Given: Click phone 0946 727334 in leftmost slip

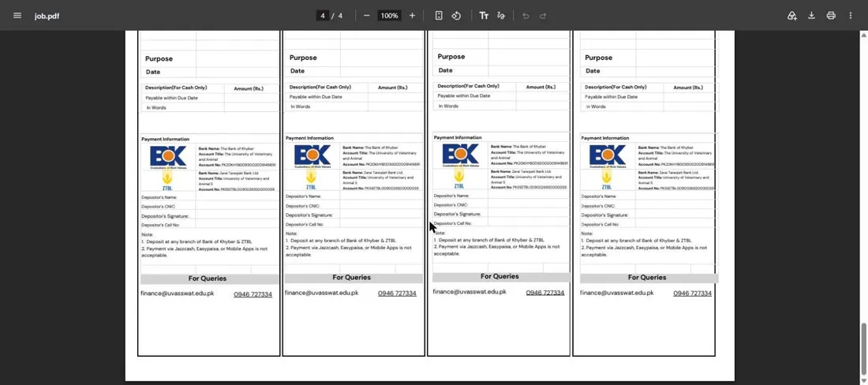Looking at the screenshot, I should point(253,294).
